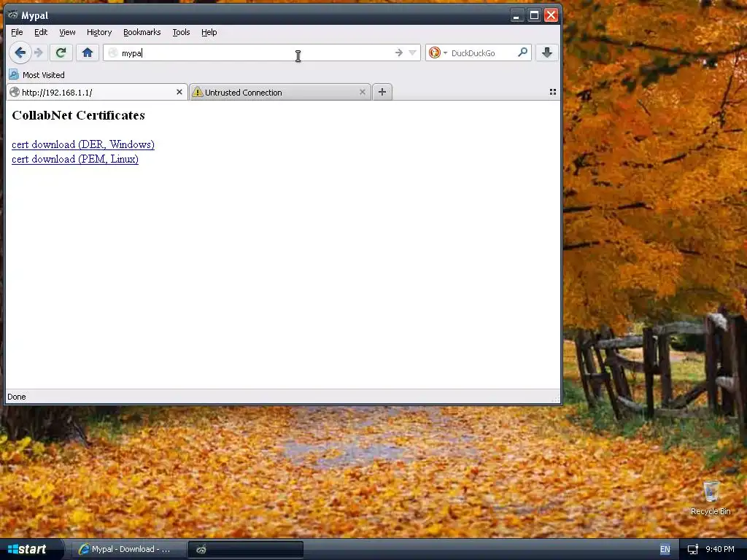The height and width of the screenshot is (560, 747).
Task: Open the home page icon
Action: (x=88, y=52)
